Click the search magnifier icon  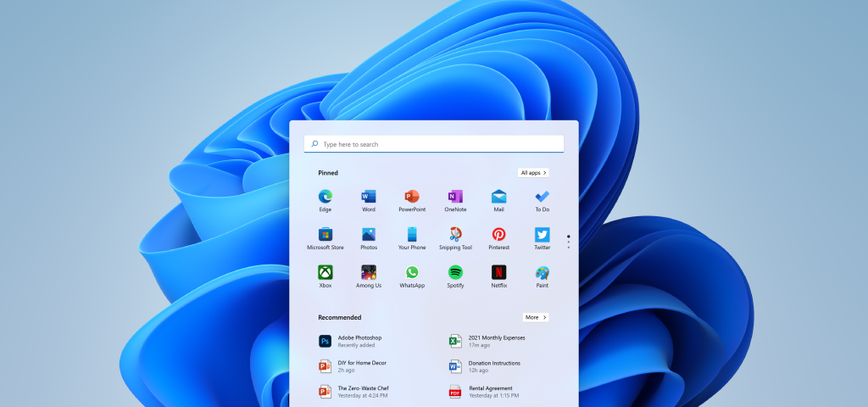314,144
